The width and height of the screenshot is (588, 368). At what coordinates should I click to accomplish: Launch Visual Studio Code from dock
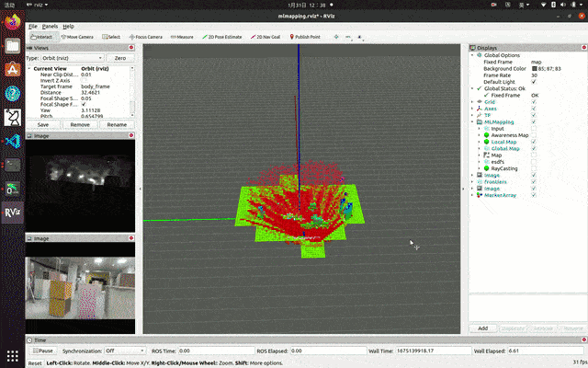click(12, 141)
